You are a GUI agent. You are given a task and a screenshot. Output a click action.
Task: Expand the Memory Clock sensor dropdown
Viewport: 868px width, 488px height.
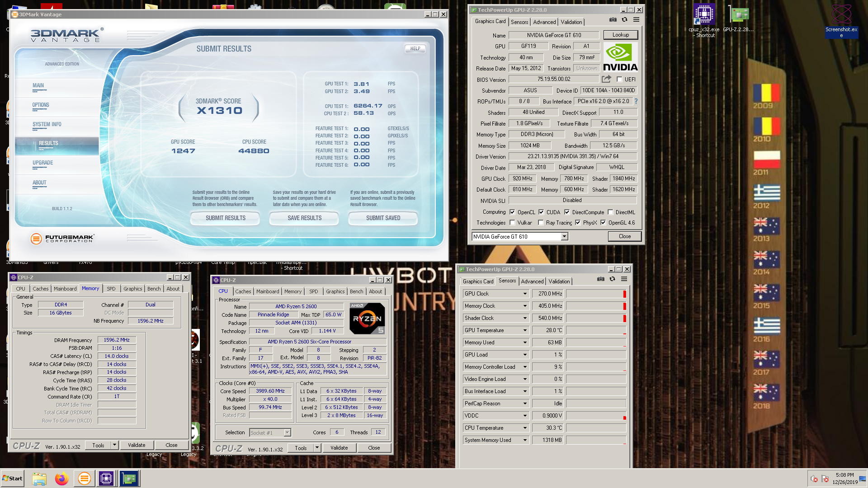tap(525, 306)
